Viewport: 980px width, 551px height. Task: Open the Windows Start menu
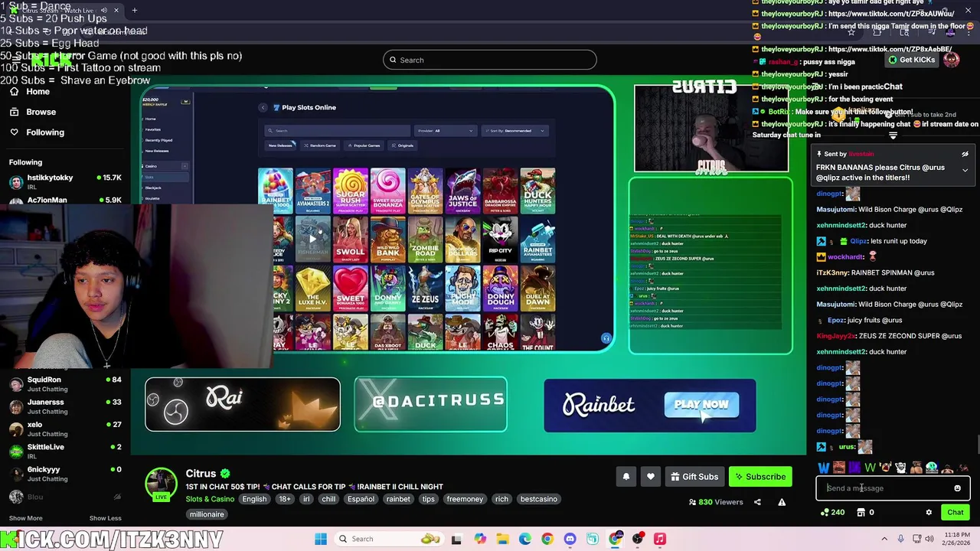[321, 539]
